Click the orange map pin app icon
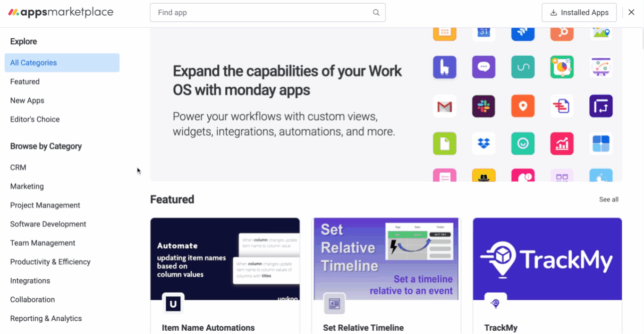This screenshot has height=334, width=644. [x=523, y=106]
